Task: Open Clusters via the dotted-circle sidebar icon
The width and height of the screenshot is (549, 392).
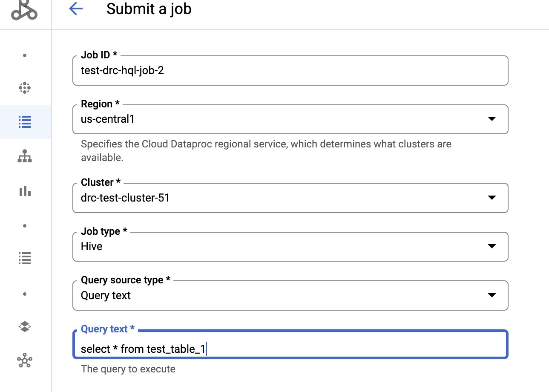Action: click(25, 88)
